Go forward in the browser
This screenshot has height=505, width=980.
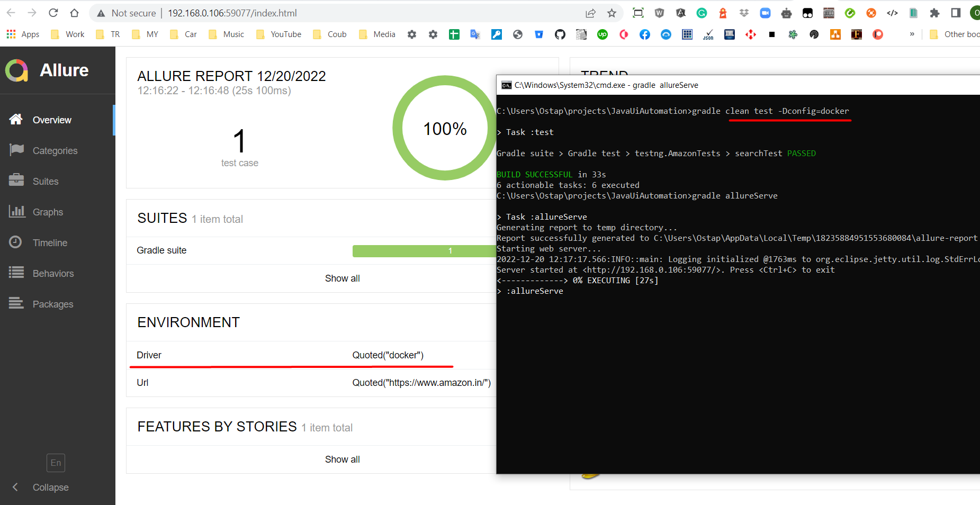[x=32, y=13]
